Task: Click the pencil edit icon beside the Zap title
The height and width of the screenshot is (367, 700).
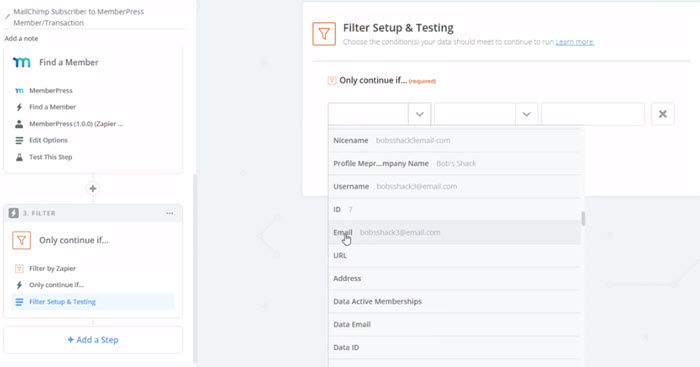Action: [7, 17]
